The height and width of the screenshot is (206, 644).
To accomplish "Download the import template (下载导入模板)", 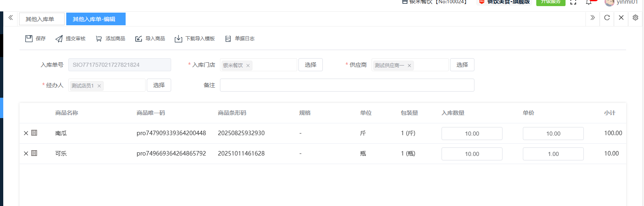I will 178,39.
